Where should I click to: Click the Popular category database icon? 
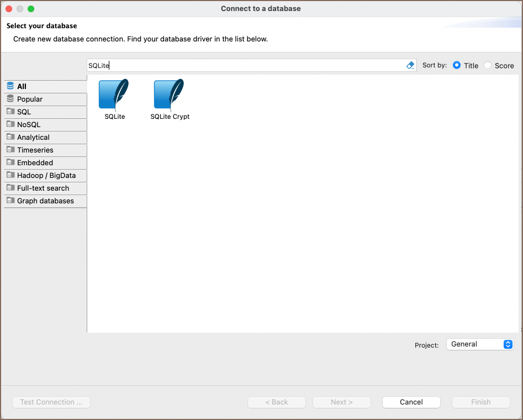point(10,99)
